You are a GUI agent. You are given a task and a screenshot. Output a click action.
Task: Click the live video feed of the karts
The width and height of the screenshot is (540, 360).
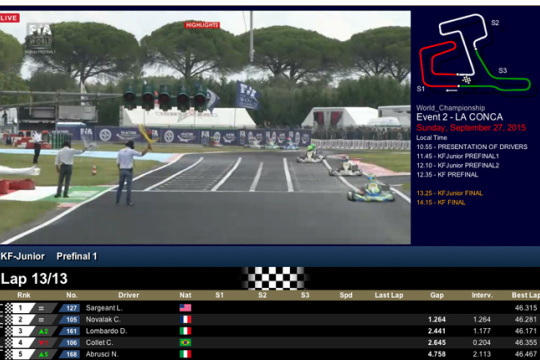click(205, 127)
